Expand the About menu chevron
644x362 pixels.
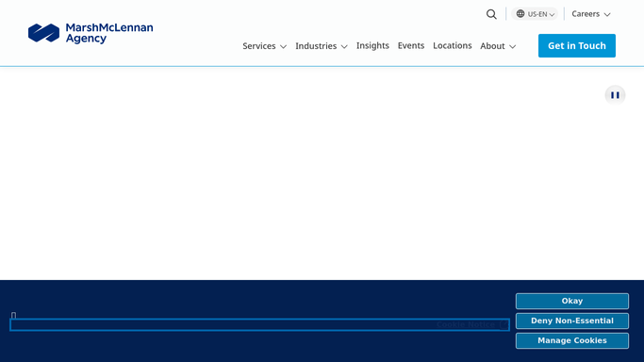pyautogui.click(x=513, y=46)
